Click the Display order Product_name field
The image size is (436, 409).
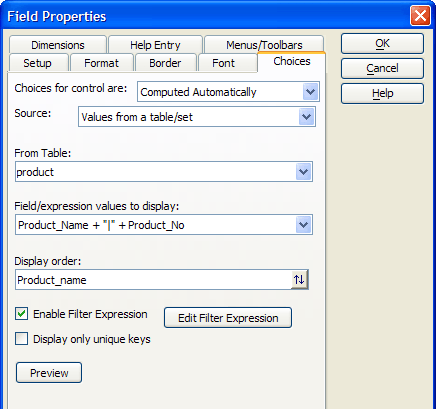tap(153, 280)
